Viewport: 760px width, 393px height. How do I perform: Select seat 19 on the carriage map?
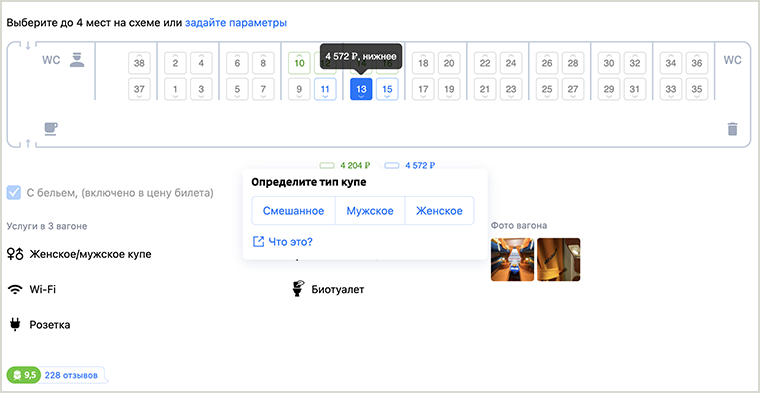pyautogui.click(x=449, y=89)
